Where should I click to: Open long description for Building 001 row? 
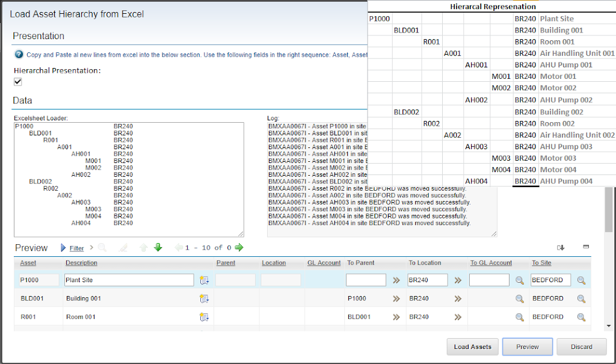[x=204, y=299]
